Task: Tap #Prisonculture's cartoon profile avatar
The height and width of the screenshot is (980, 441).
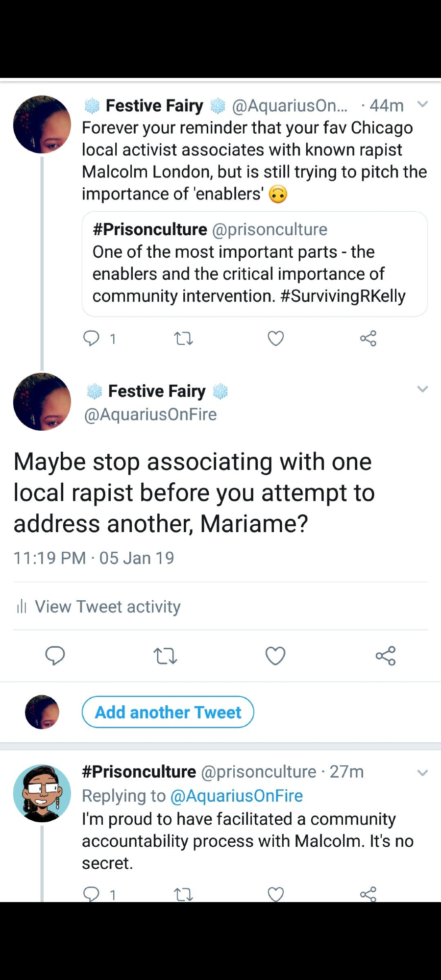Action: pos(42,793)
